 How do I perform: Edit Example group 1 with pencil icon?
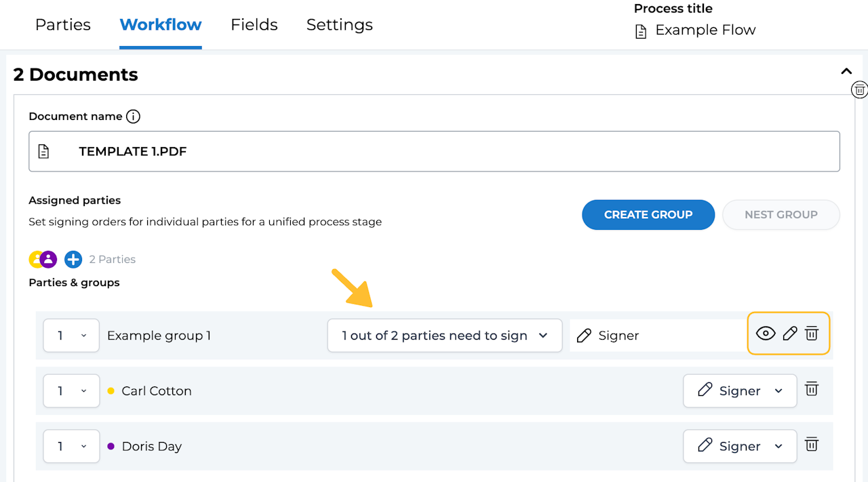[x=789, y=334]
